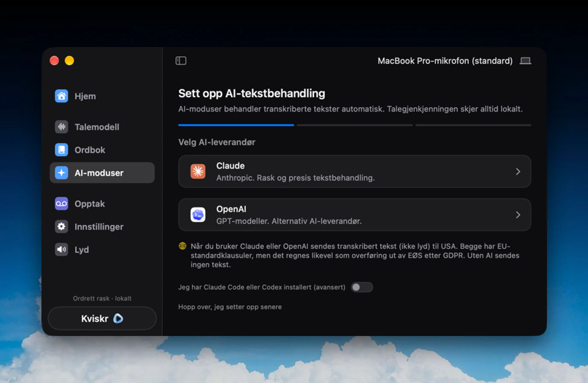This screenshot has width=588, height=383.
Task: Click the Ordbok book icon
Action: (62, 150)
